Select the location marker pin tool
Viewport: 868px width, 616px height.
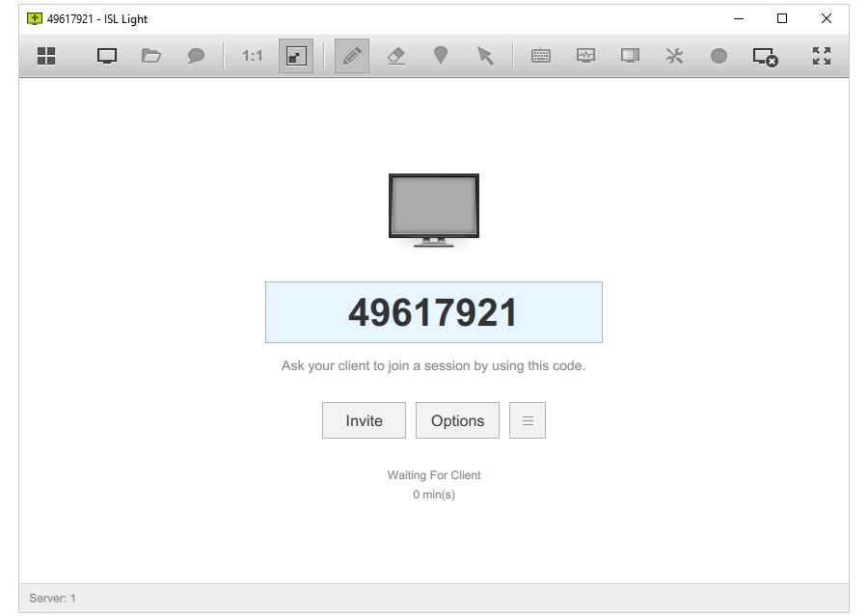(x=441, y=55)
